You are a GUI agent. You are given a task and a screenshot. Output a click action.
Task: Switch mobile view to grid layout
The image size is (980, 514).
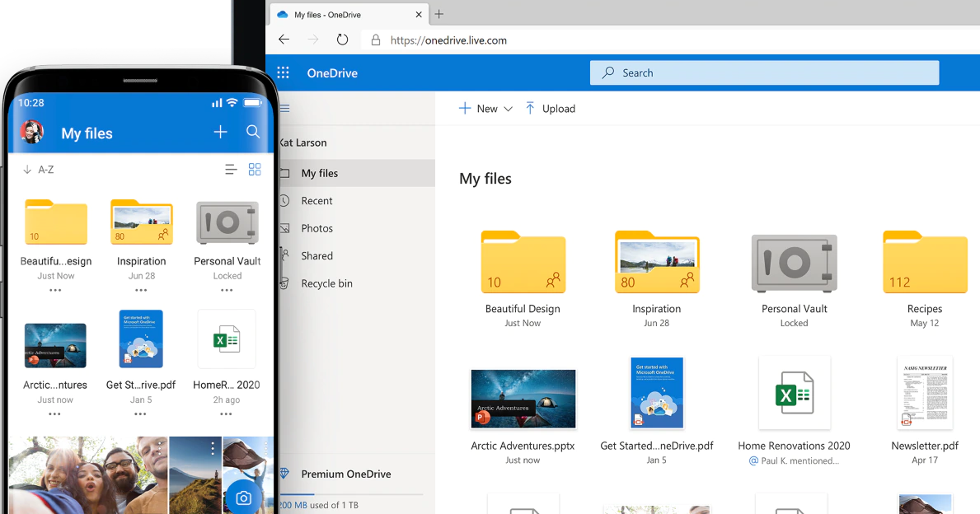pos(255,169)
